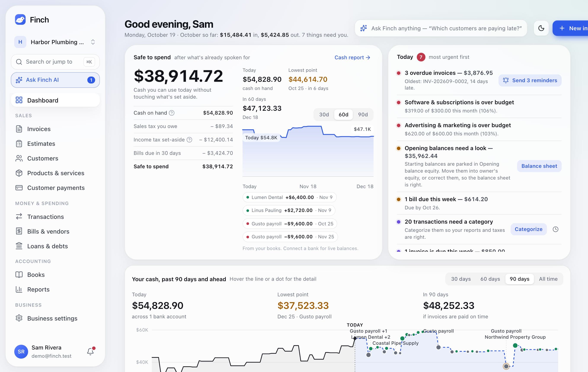Open Reports in the sidebar
The image size is (588, 372).
click(55, 289)
